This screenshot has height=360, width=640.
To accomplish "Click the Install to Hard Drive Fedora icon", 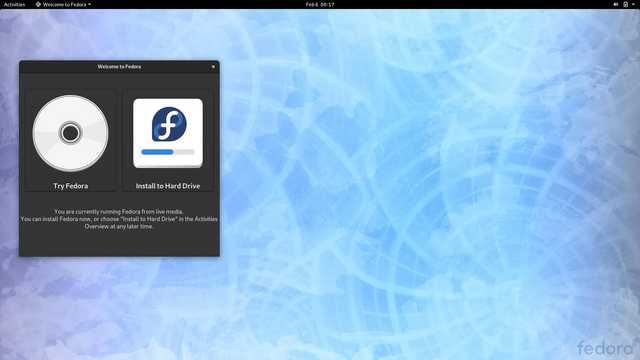I will click(168, 133).
